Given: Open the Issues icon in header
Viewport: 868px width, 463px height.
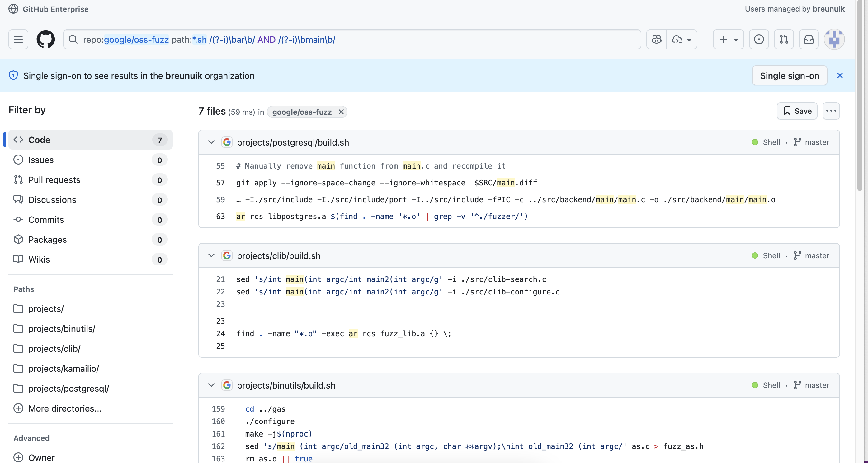Looking at the screenshot, I should coord(758,40).
